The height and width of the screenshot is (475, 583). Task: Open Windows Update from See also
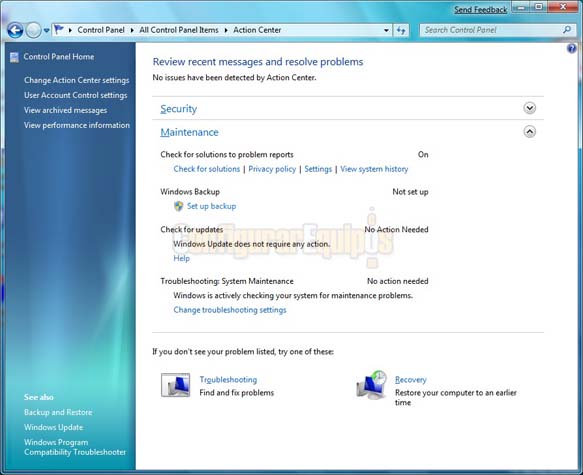click(x=54, y=427)
